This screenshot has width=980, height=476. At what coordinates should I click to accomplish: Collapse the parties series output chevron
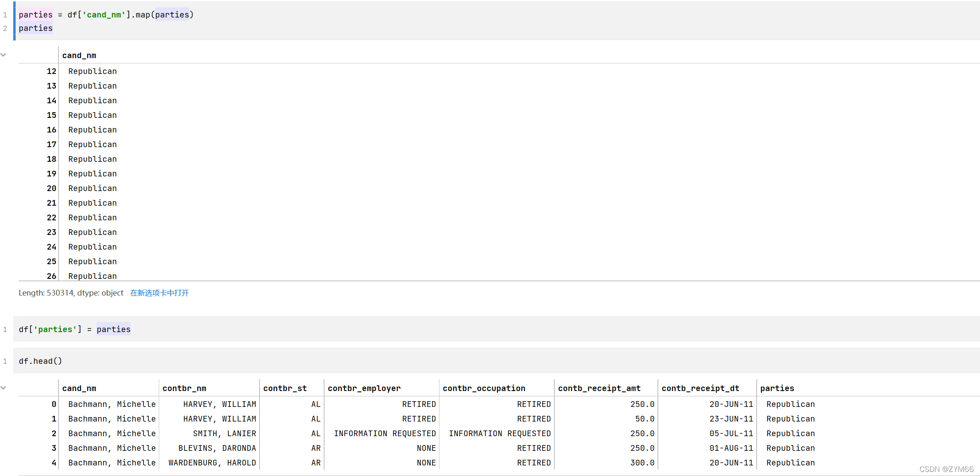pos(3,55)
